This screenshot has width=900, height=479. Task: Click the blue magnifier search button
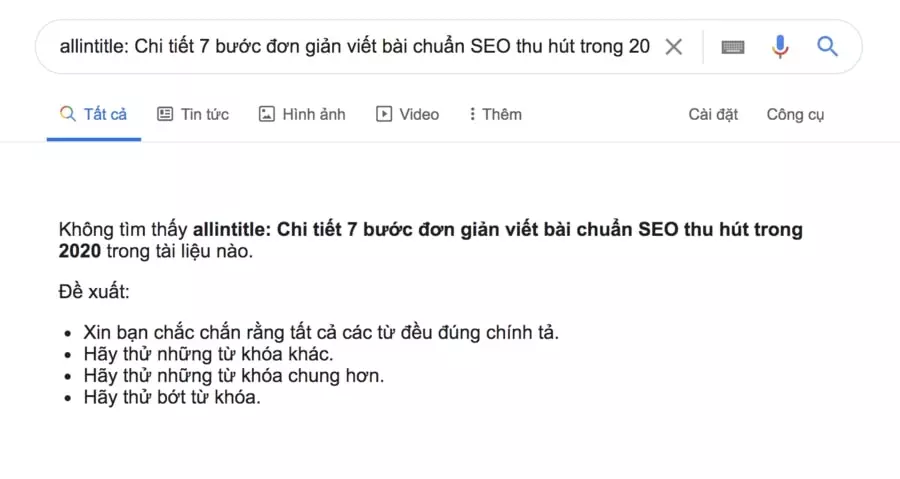coord(827,46)
